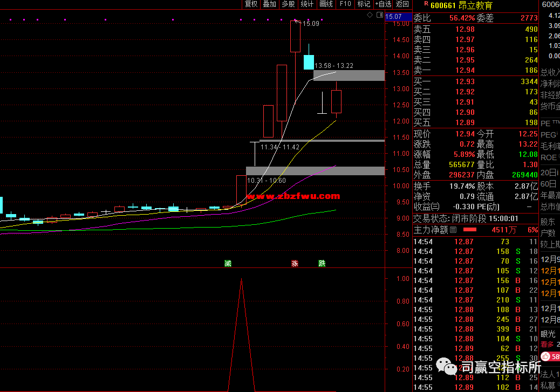Image resolution: width=560 pixels, height=392 pixels.
Task: Click the stock title 600661 昂立教育
Action: tap(461, 5)
